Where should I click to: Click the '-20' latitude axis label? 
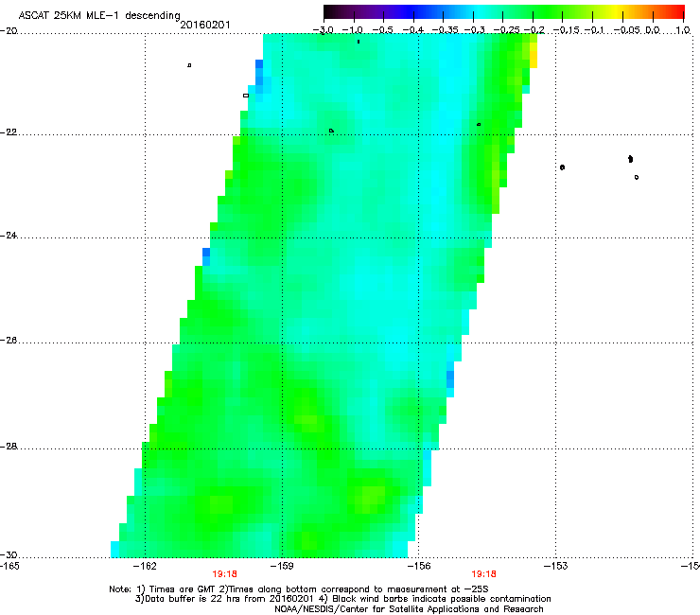click(x=9, y=30)
